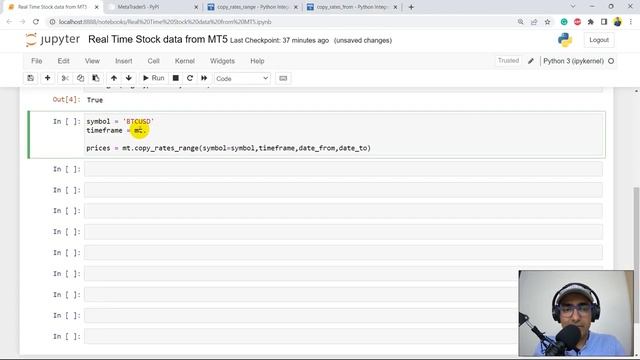Open the cell type Code dropdown
Screen dimensions: 640x360
coord(242,78)
